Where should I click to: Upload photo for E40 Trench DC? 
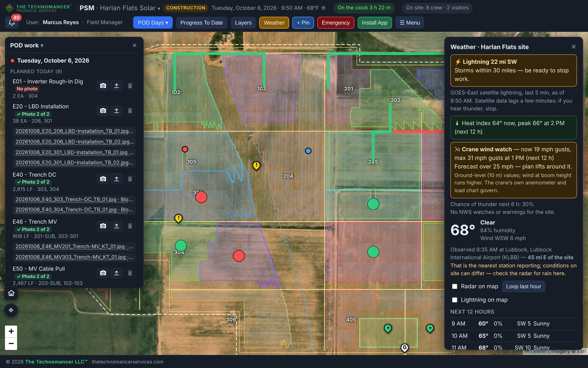pyautogui.click(x=116, y=179)
